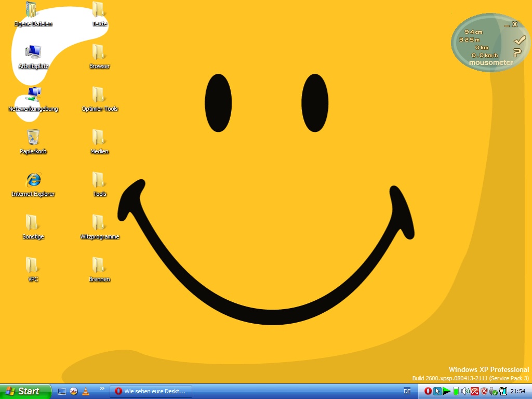The width and height of the screenshot is (532, 399).
Task: Select the Eigene Dateien icon
Action: click(x=32, y=9)
